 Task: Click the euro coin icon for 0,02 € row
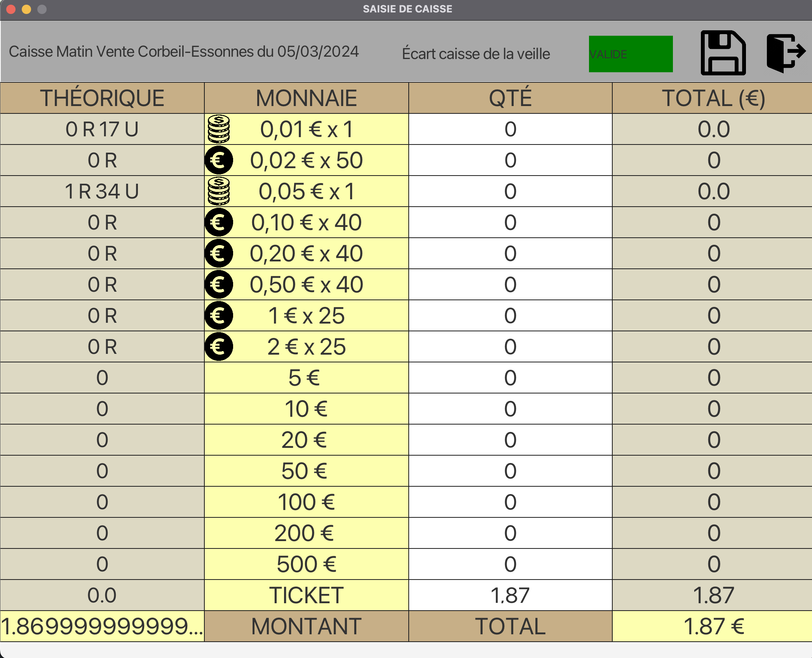218,160
